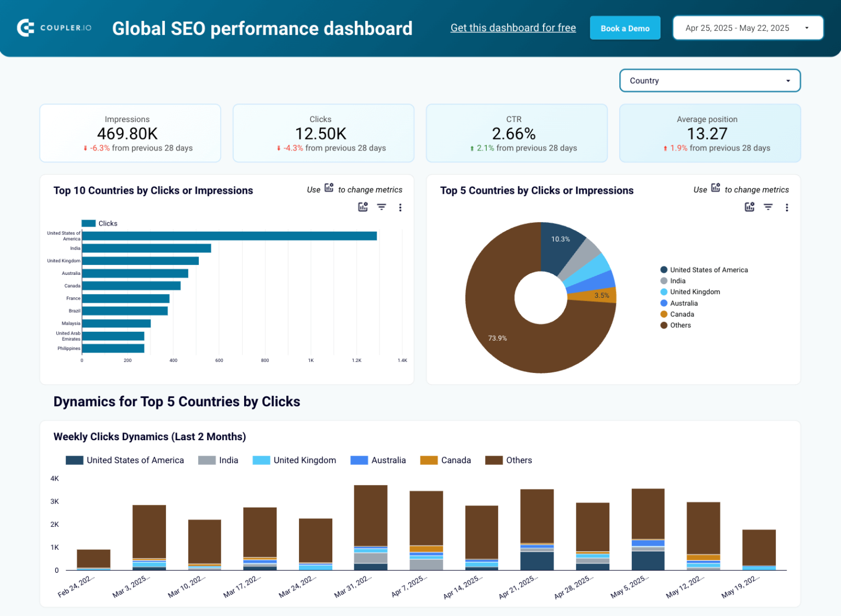Click the inline change-metrics icon next to 'Use'
The image size is (841, 616).
tap(329, 188)
